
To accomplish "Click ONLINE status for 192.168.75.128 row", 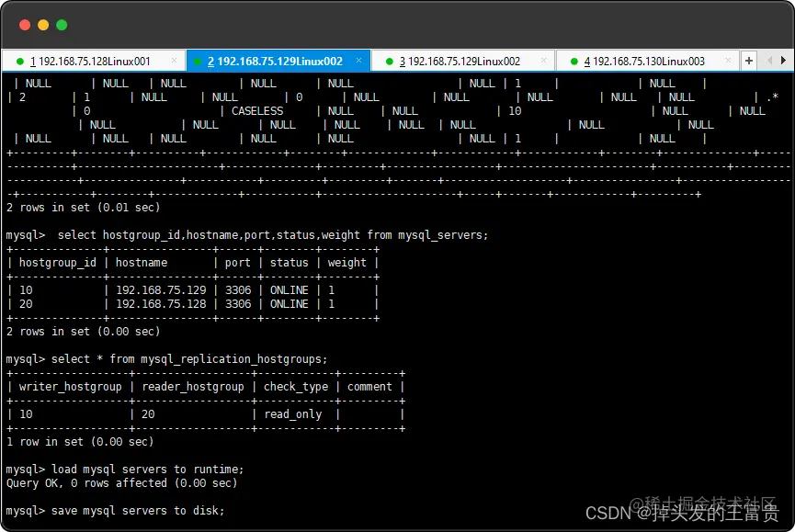I will point(289,304).
